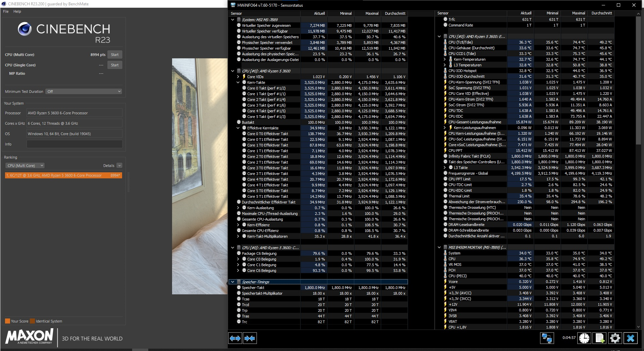
Task: Start the CPU (Multi Core) test
Action: [x=115, y=55]
